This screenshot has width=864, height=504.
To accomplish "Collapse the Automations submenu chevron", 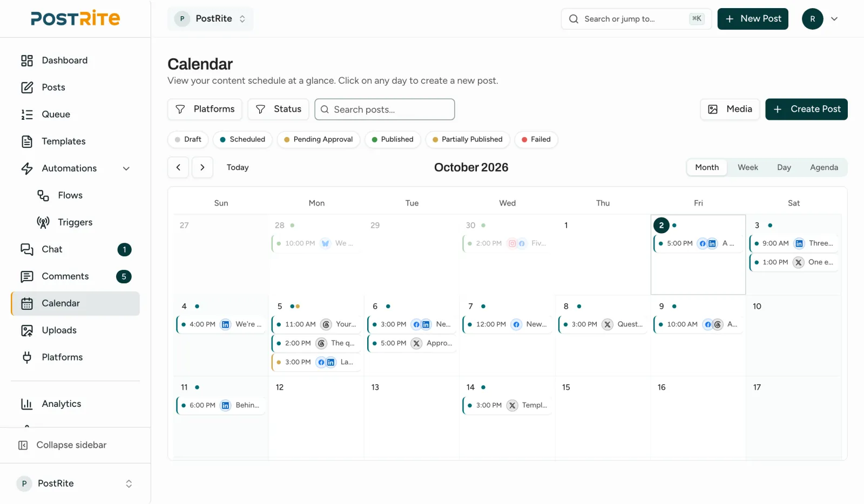I will [x=126, y=168].
